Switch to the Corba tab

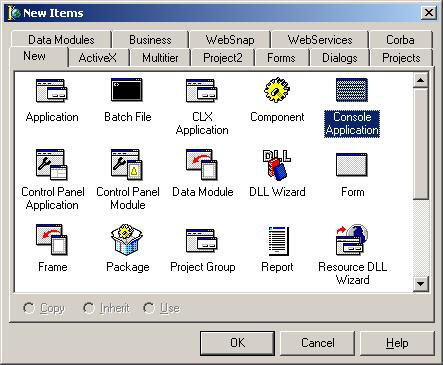[x=400, y=40]
